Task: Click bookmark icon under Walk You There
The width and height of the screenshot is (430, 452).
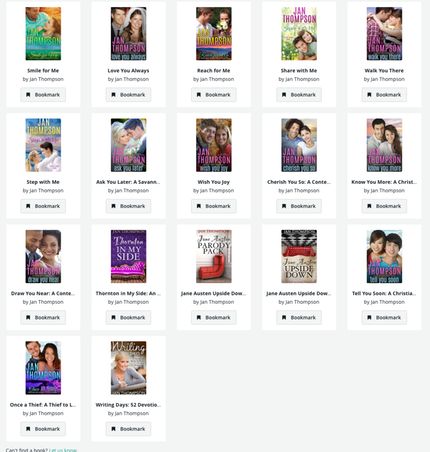Action: [369, 95]
